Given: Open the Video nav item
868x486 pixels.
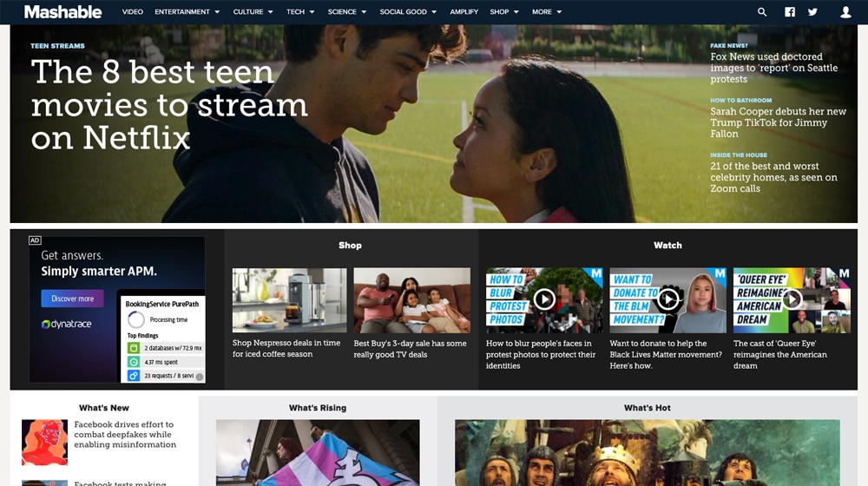Looking at the screenshot, I should pyautogui.click(x=132, y=11).
